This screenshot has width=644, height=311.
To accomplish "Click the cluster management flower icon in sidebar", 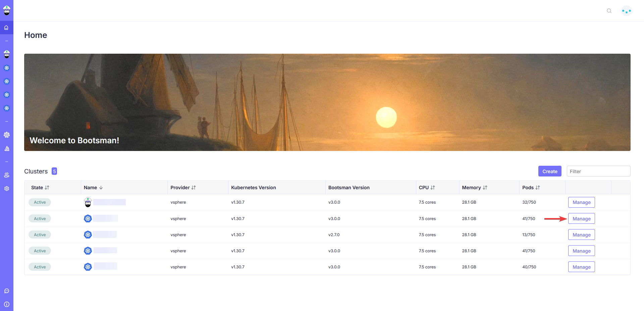I will pyautogui.click(x=6, y=135).
